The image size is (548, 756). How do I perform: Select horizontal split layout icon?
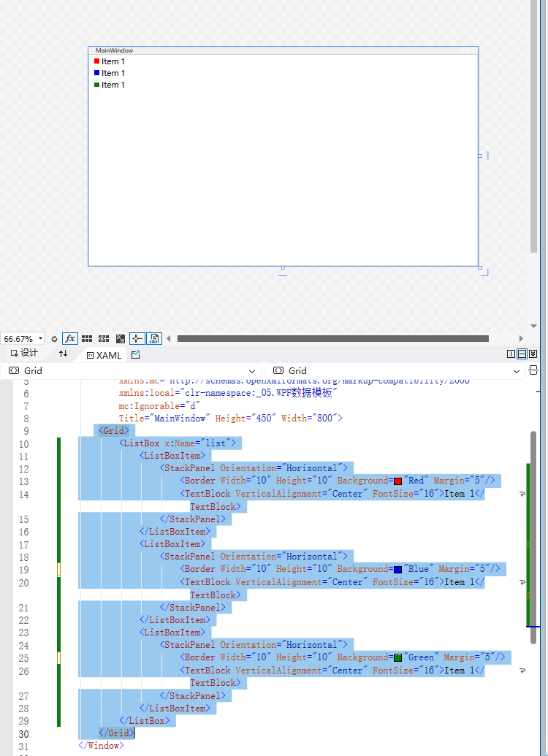click(522, 354)
